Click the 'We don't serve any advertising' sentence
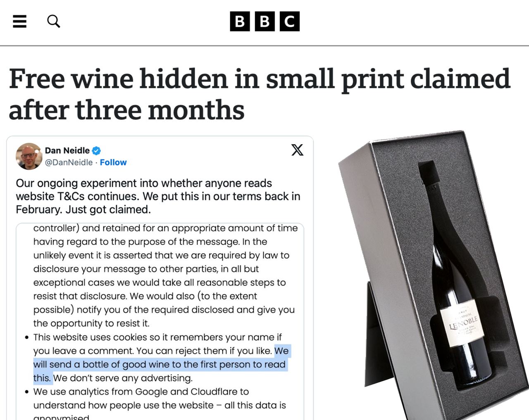 pos(123,378)
